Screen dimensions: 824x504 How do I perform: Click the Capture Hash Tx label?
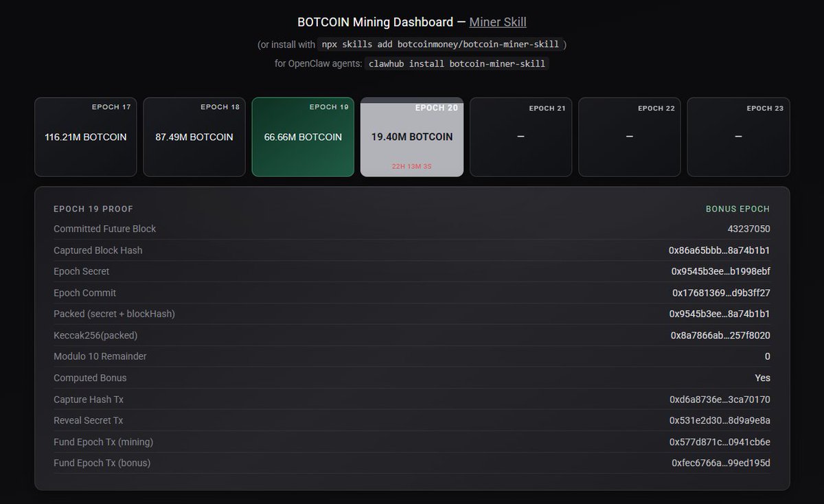[89, 400]
